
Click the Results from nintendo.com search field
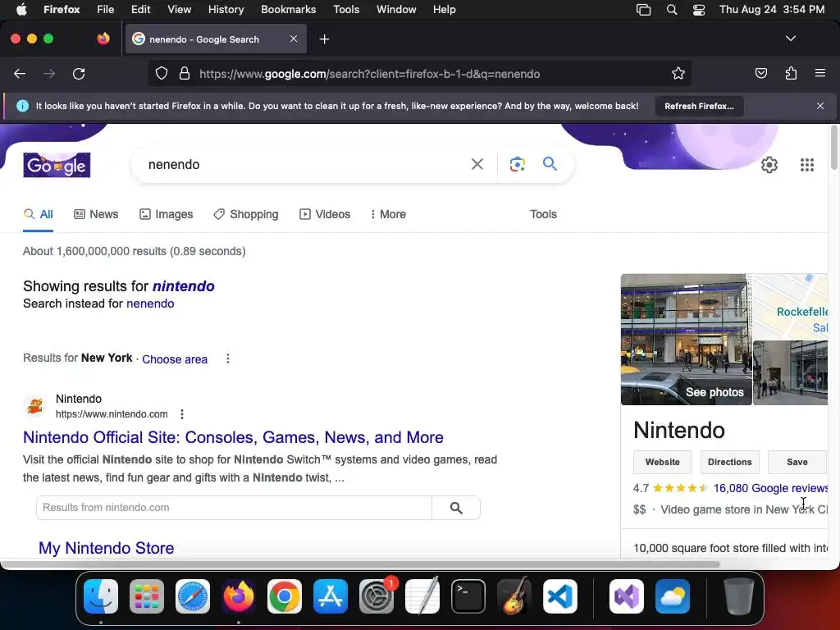point(234,508)
